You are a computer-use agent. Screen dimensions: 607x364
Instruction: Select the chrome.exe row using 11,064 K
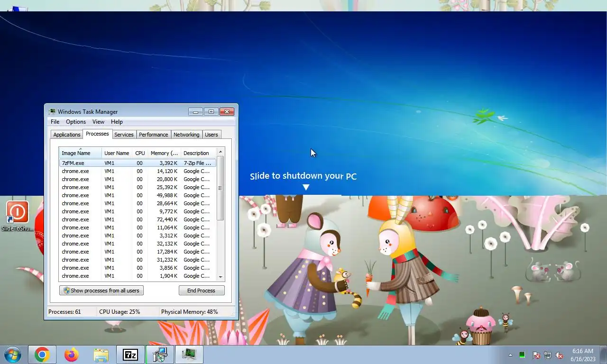tap(138, 227)
